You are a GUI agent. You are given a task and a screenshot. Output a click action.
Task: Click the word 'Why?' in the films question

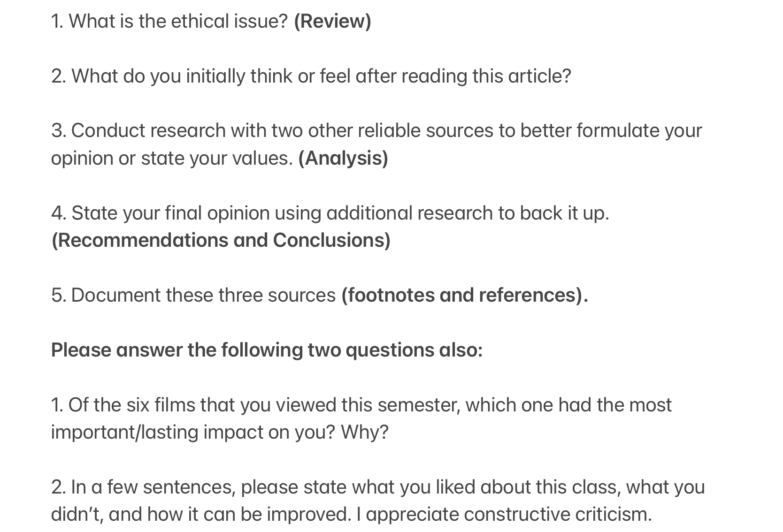coord(364,432)
